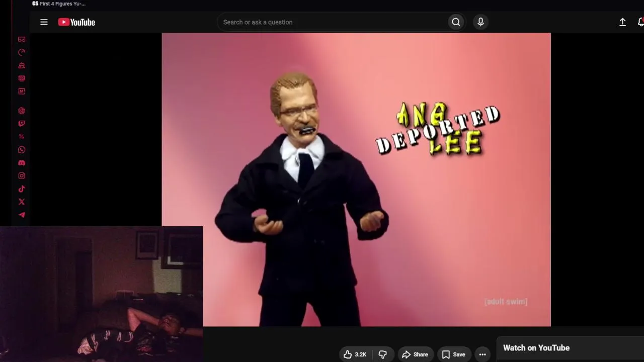
Task: Open the GX Cleaner icon in sidebar
Action: click(22, 65)
